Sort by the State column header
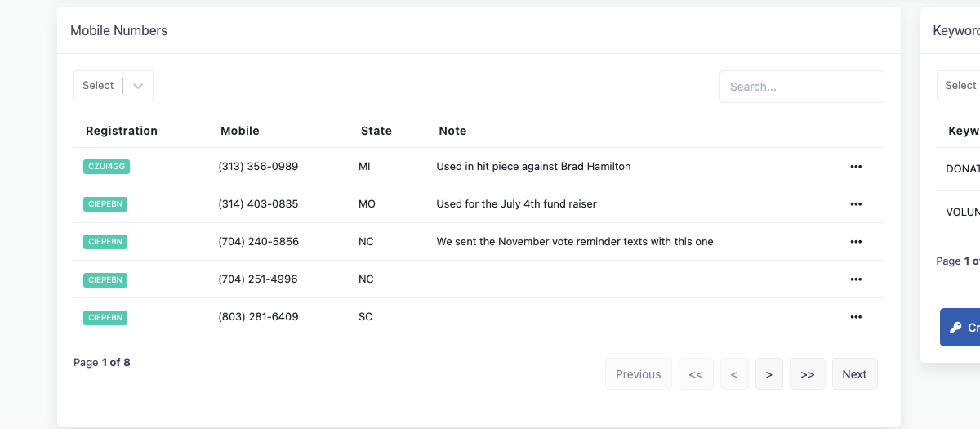 376,131
